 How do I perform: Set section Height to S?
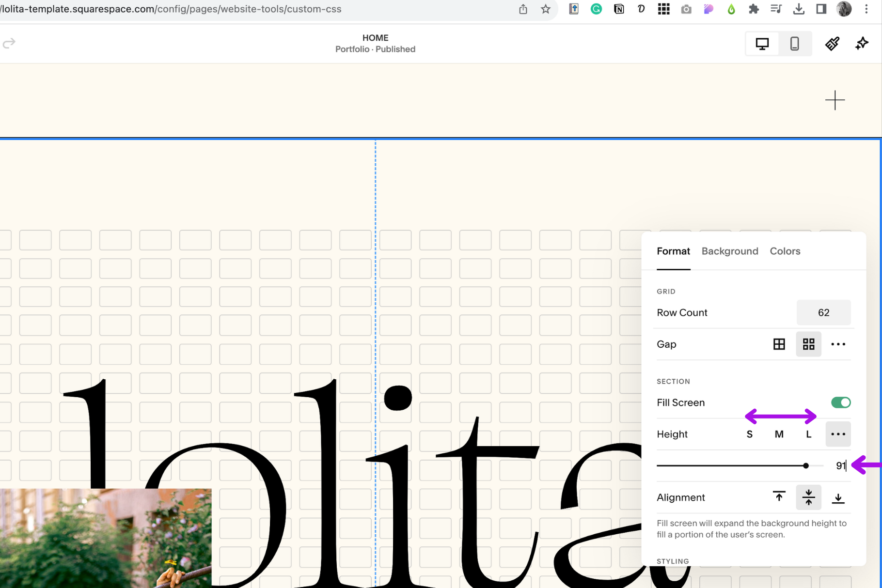coord(750,434)
